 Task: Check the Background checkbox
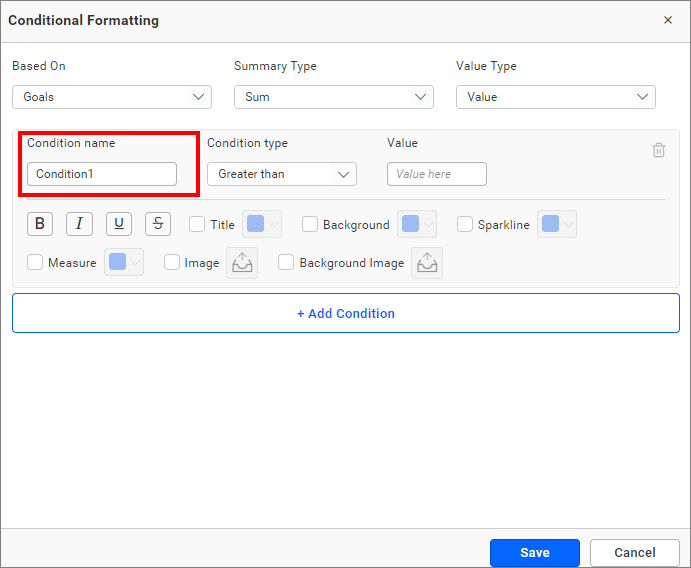(x=310, y=225)
